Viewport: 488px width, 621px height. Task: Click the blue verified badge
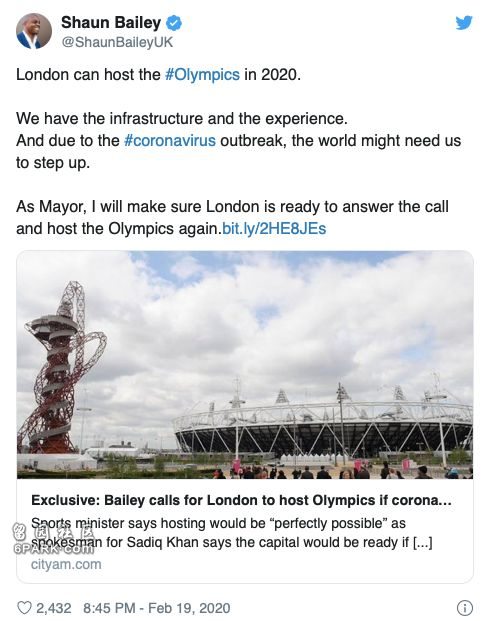pos(173,23)
